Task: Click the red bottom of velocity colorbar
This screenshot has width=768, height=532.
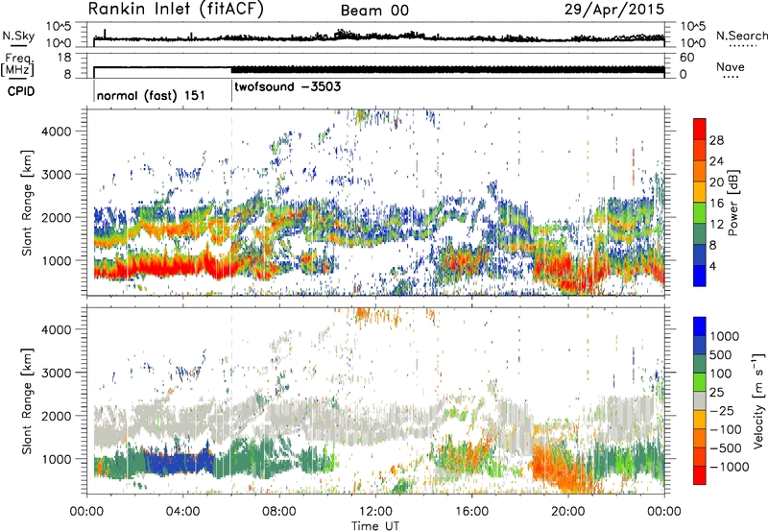Action: coord(700,475)
